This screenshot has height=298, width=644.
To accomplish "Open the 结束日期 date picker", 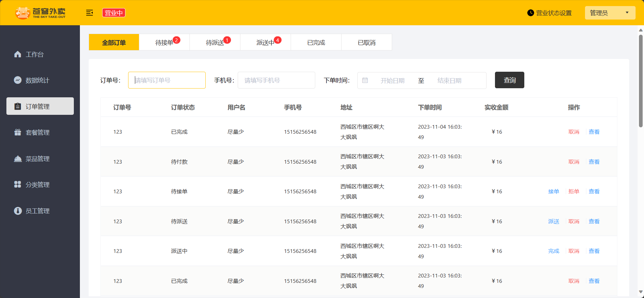I will (449, 80).
